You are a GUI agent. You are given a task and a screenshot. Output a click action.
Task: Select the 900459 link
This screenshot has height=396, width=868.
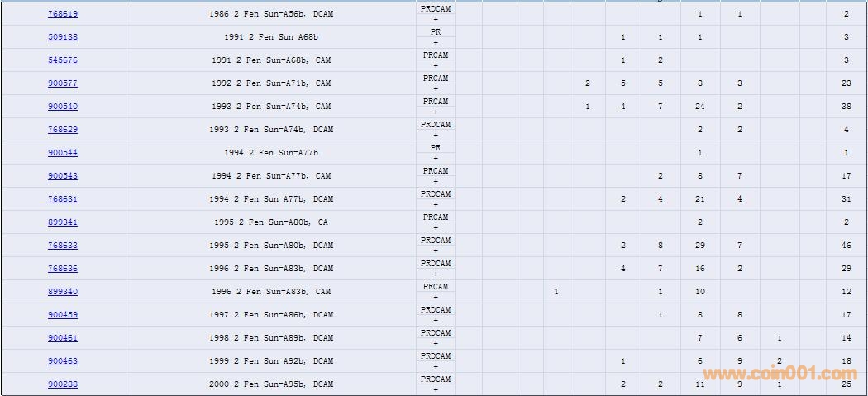pyautogui.click(x=63, y=315)
